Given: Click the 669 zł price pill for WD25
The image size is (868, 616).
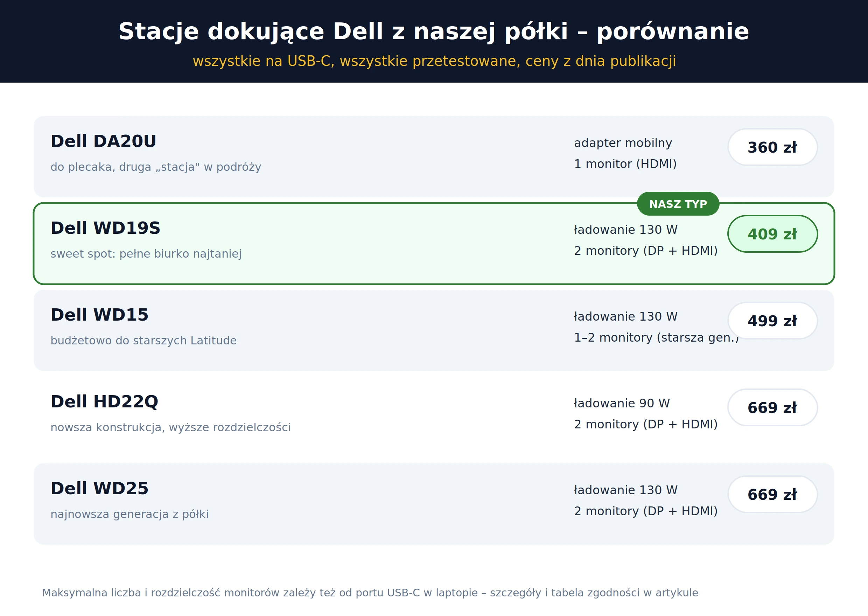Looking at the screenshot, I should [x=772, y=494].
